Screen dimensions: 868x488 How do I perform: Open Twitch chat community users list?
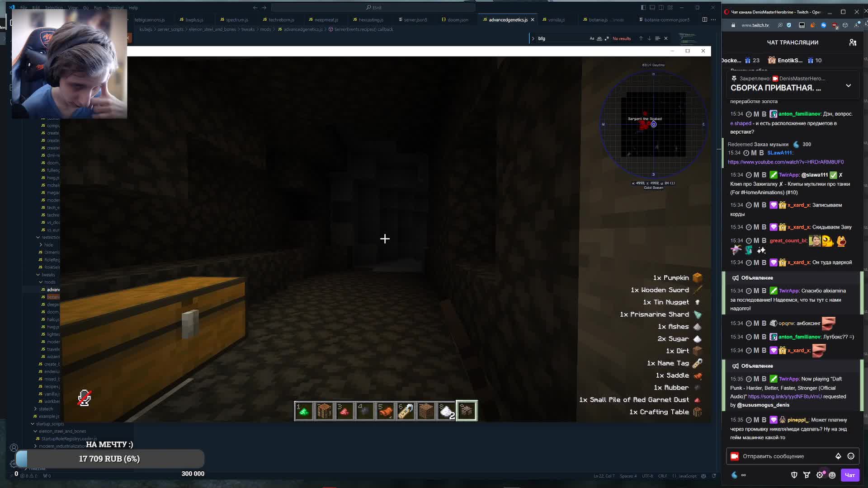(853, 42)
